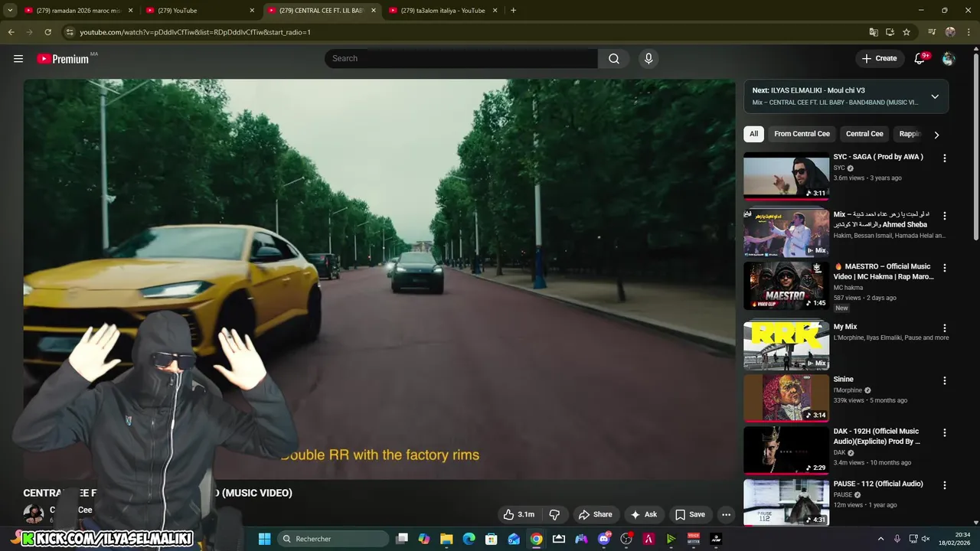Click the Create button
980x551 pixels.
pyautogui.click(x=879, y=58)
